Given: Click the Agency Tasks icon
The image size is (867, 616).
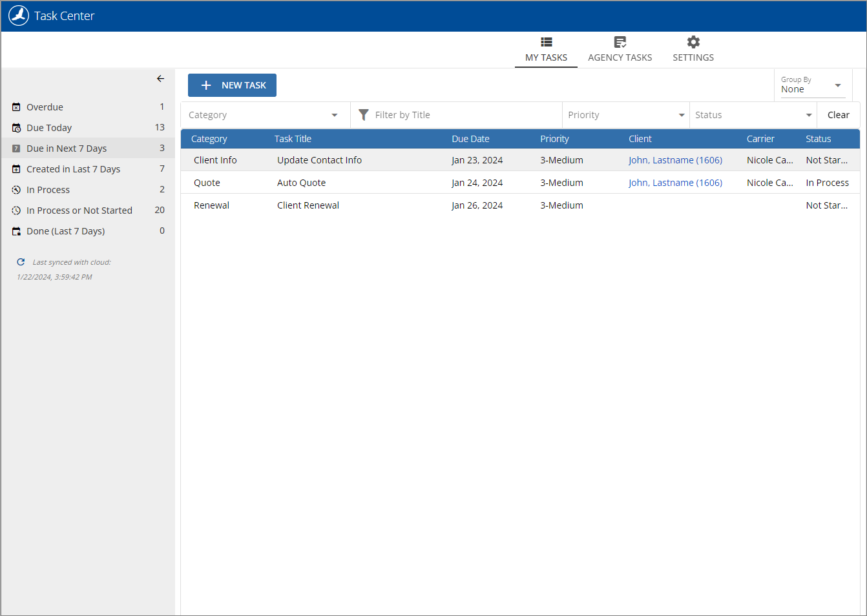Looking at the screenshot, I should click(620, 41).
